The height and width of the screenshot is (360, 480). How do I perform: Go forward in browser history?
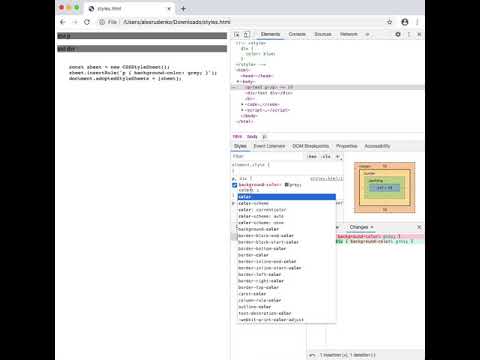click(x=75, y=22)
